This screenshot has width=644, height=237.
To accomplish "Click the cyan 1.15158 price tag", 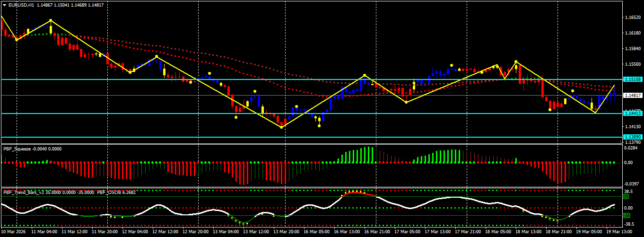I will tap(633, 79).
